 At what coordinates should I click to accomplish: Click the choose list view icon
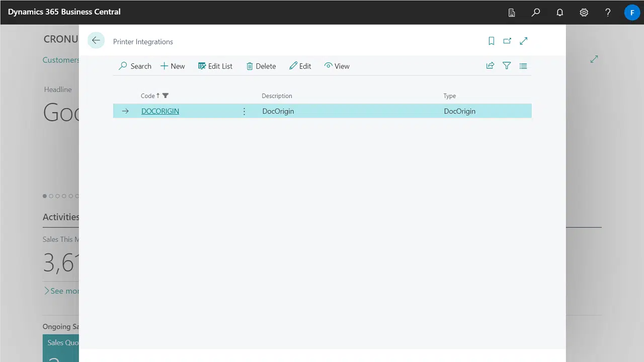click(523, 66)
